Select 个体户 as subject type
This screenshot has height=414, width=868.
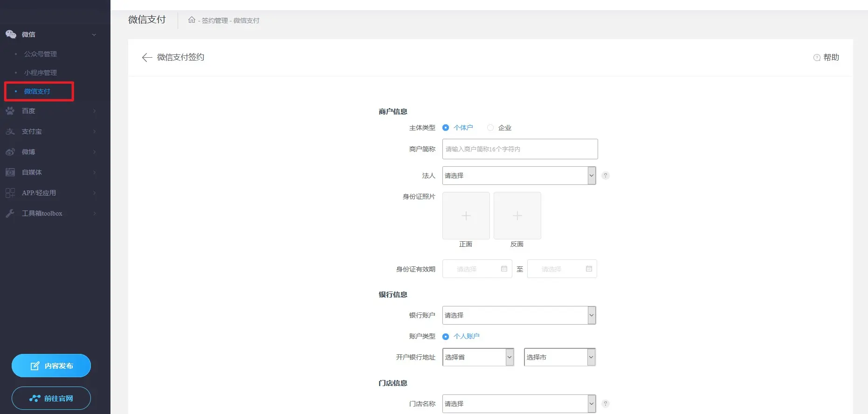[x=446, y=128]
